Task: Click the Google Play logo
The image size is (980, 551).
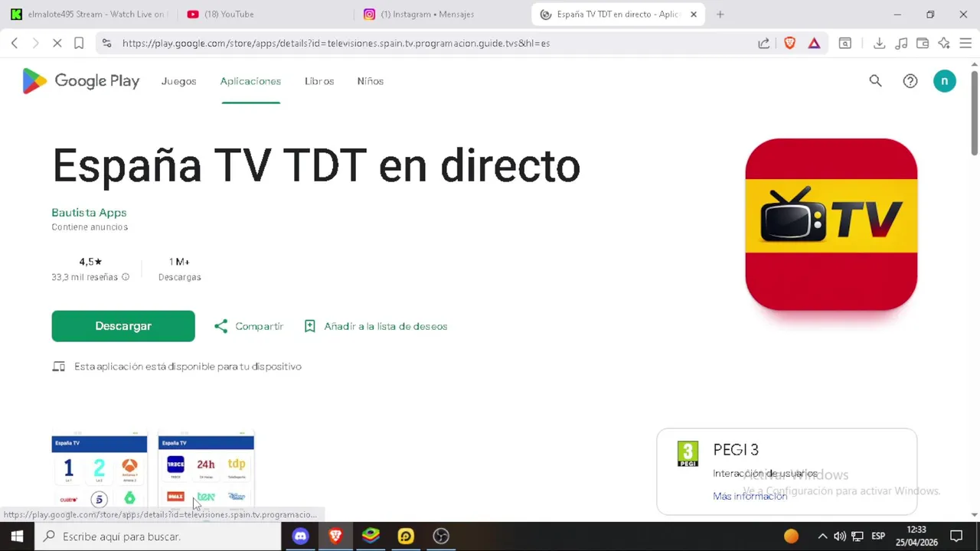Action: pos(80,81)
